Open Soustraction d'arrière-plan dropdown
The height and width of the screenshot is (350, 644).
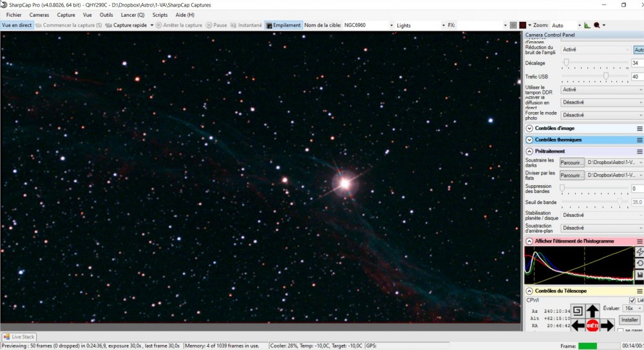tap(602, 228)
